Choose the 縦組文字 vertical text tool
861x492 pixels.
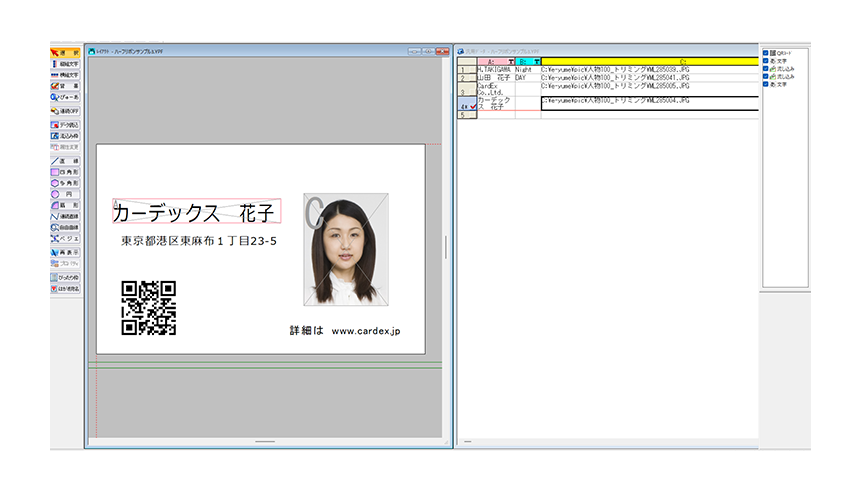click(x=65, y=64)
